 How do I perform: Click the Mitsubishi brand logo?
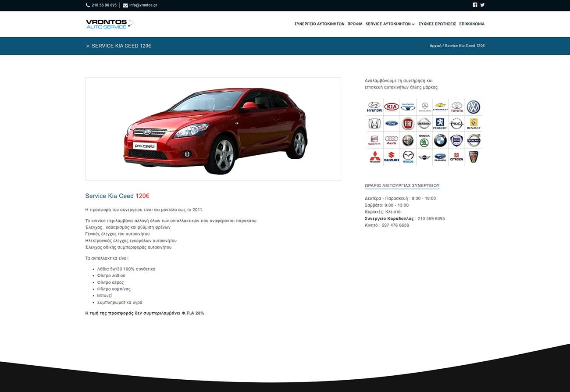click(374, 157)
